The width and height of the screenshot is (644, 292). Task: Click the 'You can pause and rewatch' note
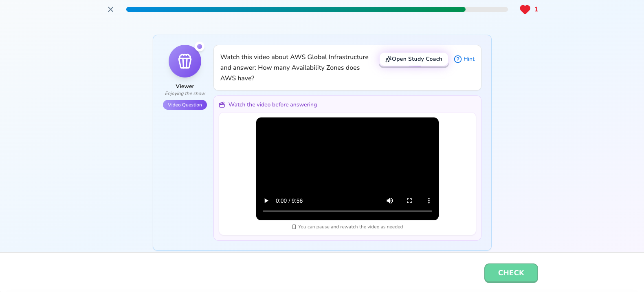tap(347, 227)
